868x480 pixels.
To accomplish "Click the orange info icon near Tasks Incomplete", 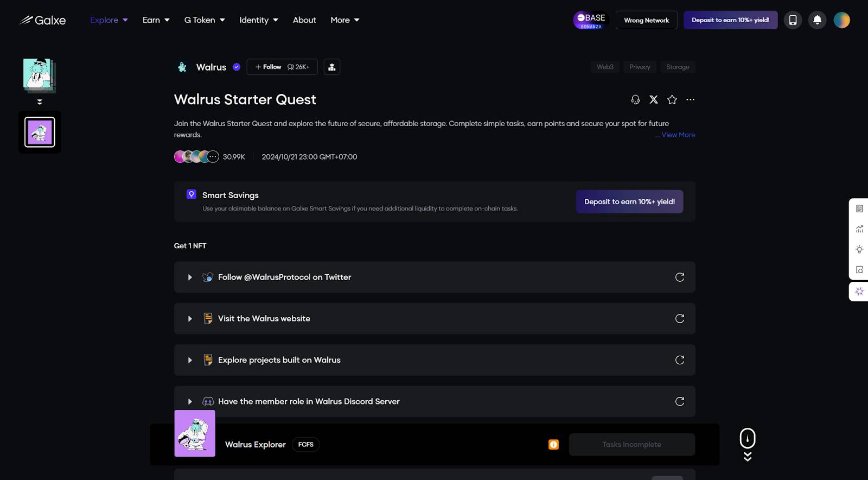I will pyautogui.click(x=553, y=445).
